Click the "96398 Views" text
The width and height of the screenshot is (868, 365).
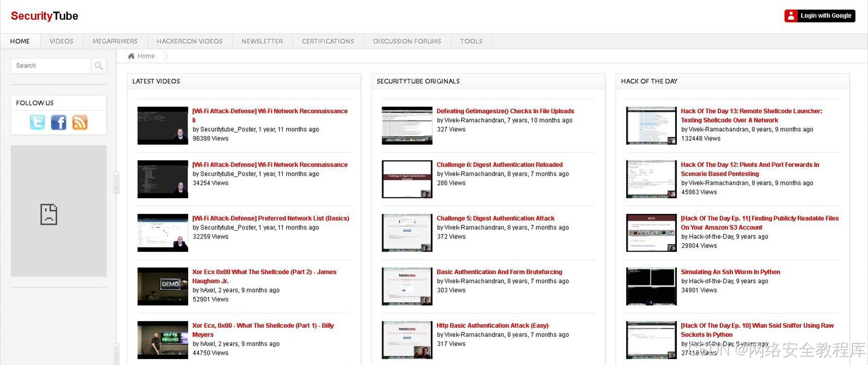210,139
